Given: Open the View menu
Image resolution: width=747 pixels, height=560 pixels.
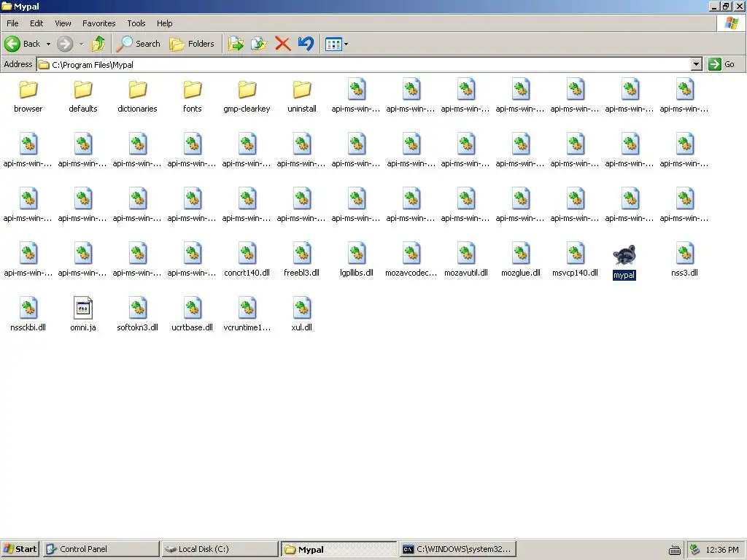Looking at the screenshot, I should pyautogui.click(x=63, y=23).
